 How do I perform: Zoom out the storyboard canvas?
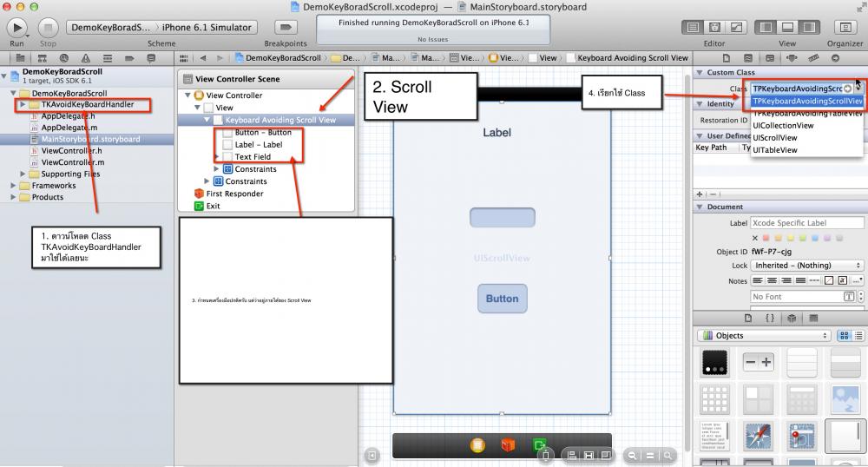point(632,456)
